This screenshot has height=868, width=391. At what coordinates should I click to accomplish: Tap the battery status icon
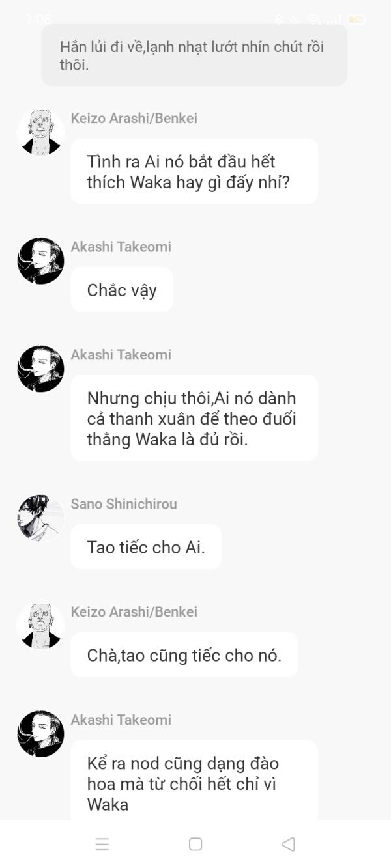coord(356,20)
